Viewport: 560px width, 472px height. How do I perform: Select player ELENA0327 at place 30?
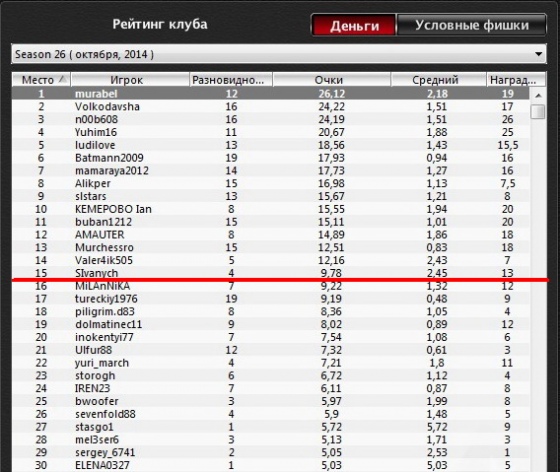pyautogui.click(x=270, y=465)
